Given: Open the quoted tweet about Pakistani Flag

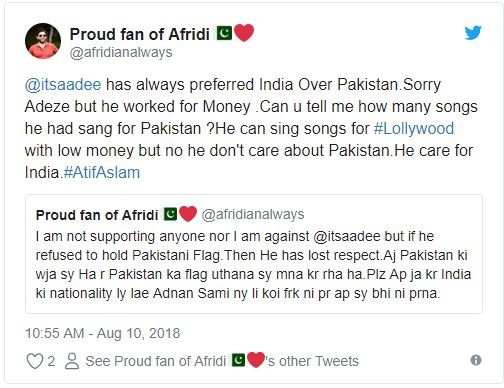Looking at the screenshot, I should 254,254.
